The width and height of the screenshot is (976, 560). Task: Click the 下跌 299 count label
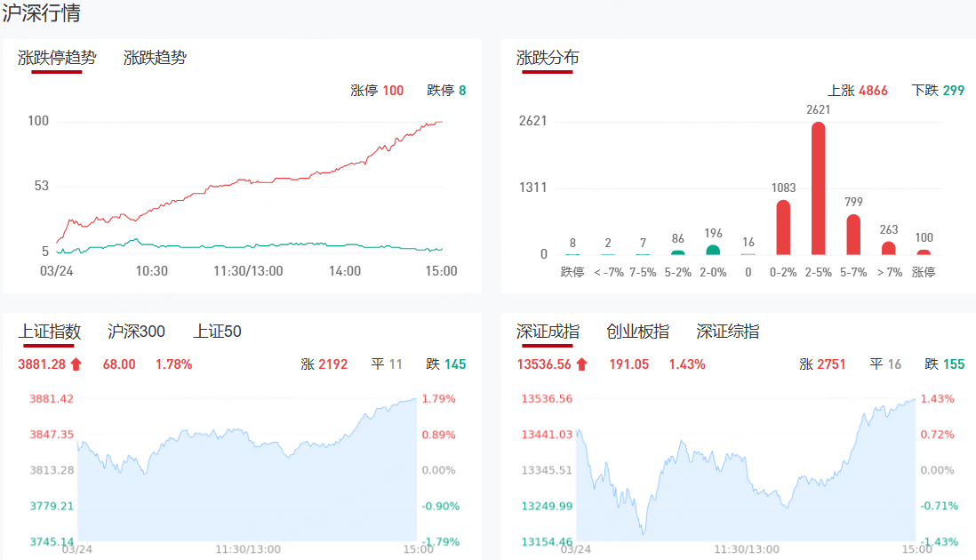point(938,91)
